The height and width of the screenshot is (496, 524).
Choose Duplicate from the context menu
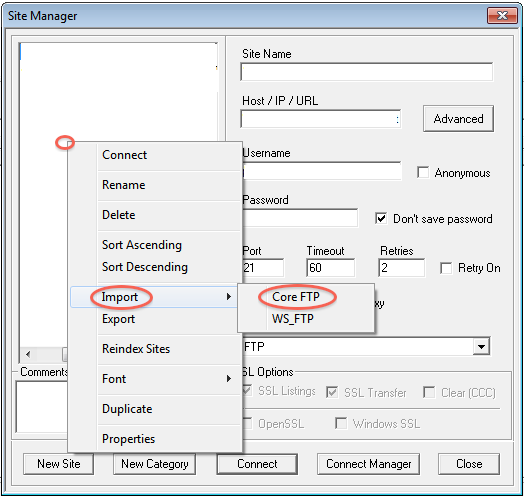tap(127, 409)
